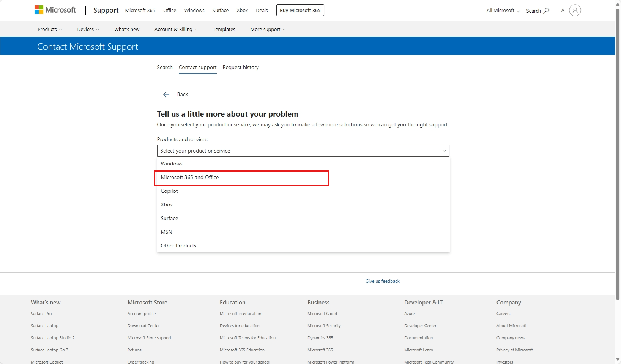This screenshot has height=364, width=621.
Task: Switch to the Search tab
Action: (x=165, y=67)
